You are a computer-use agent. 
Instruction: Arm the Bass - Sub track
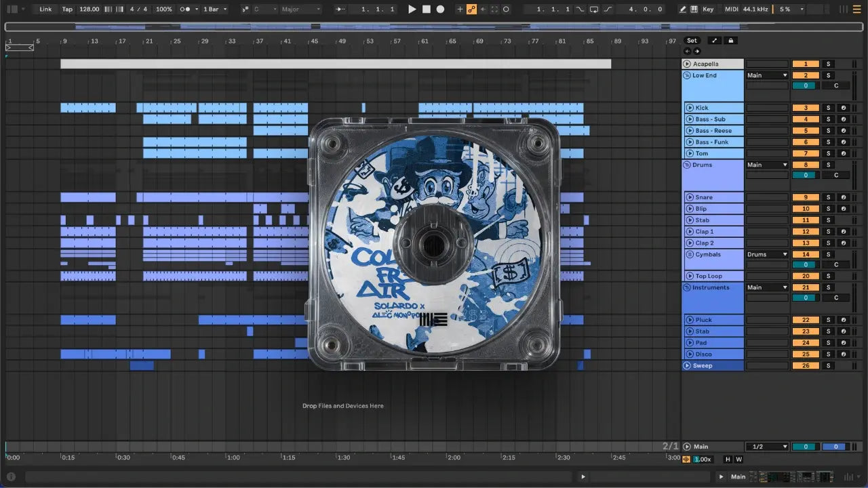point(844,119)
